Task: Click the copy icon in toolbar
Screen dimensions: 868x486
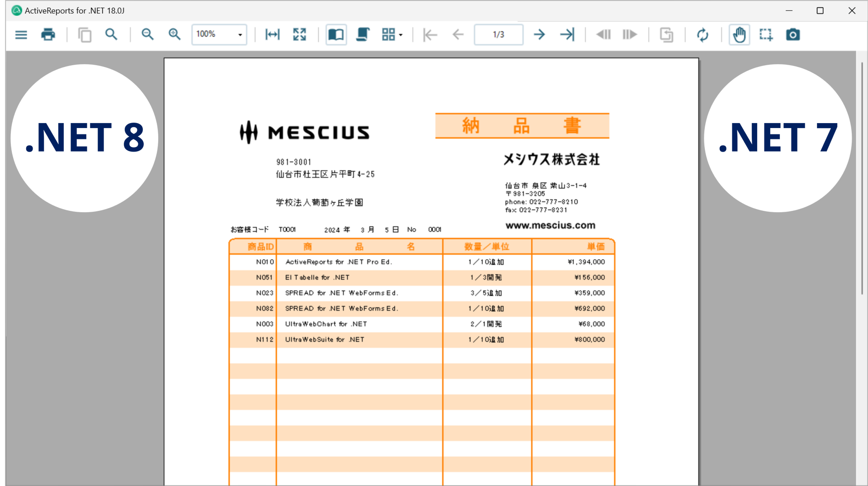Action: tap(85, 34)
